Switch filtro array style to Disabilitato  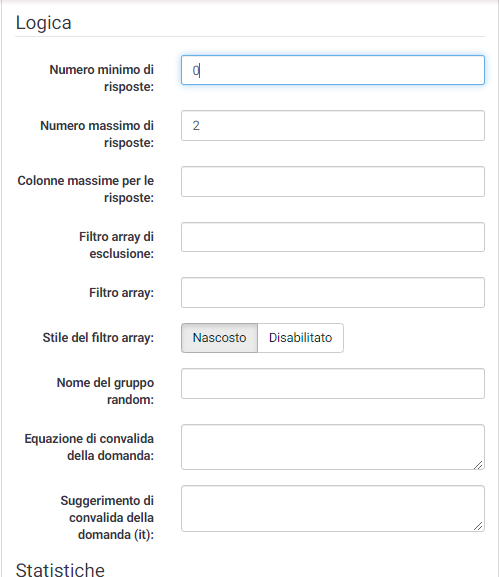coord(300,338)
